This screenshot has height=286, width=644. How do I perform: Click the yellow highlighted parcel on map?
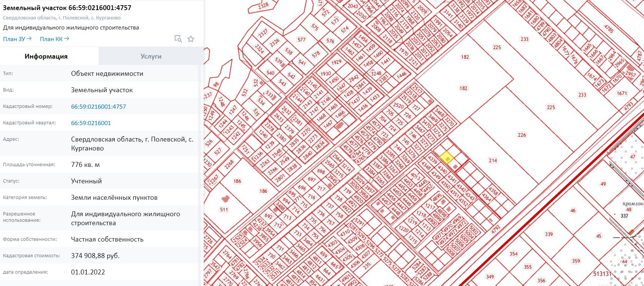(x=447, y=158)
